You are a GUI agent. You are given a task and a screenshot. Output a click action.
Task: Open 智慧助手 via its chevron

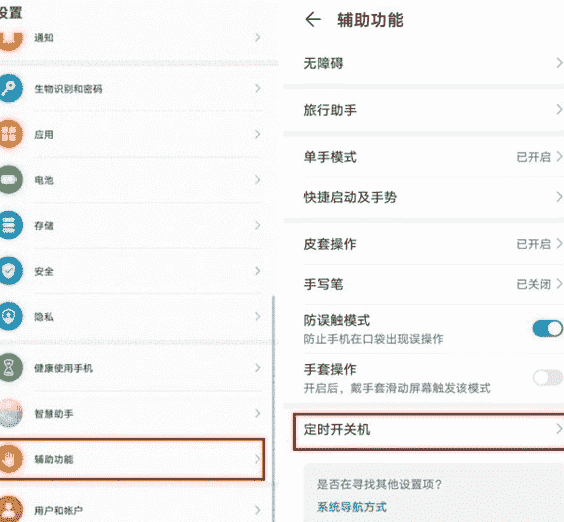click(x=258, y=413)
